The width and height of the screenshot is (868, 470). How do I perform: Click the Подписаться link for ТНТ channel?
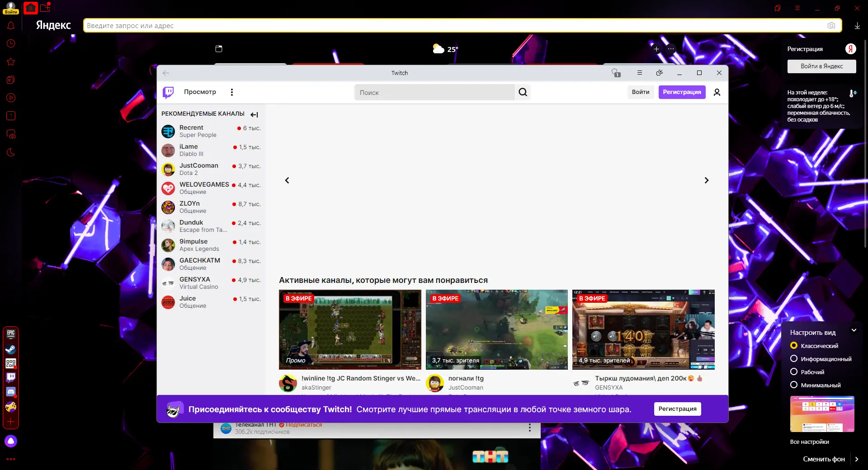304,425
